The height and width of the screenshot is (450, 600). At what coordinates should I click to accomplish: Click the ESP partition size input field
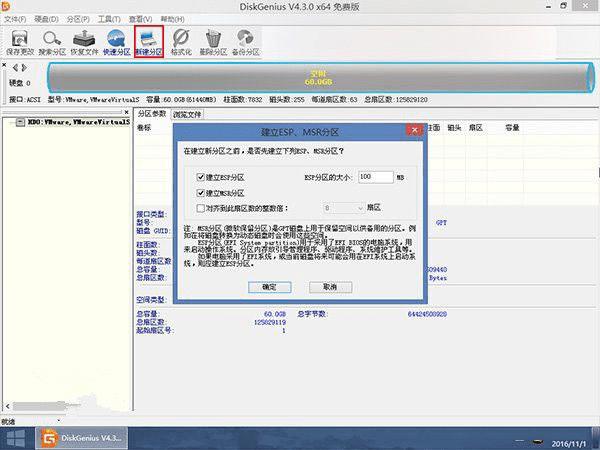click(375, 177)
